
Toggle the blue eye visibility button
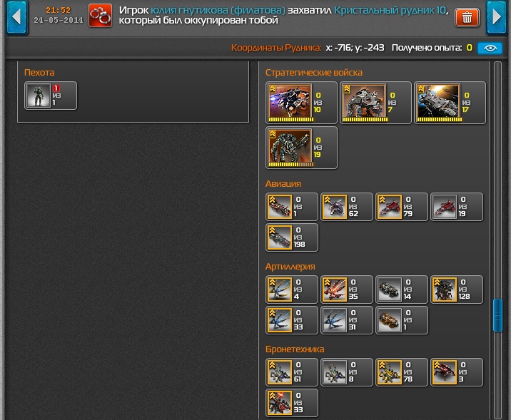pos(490,48)
